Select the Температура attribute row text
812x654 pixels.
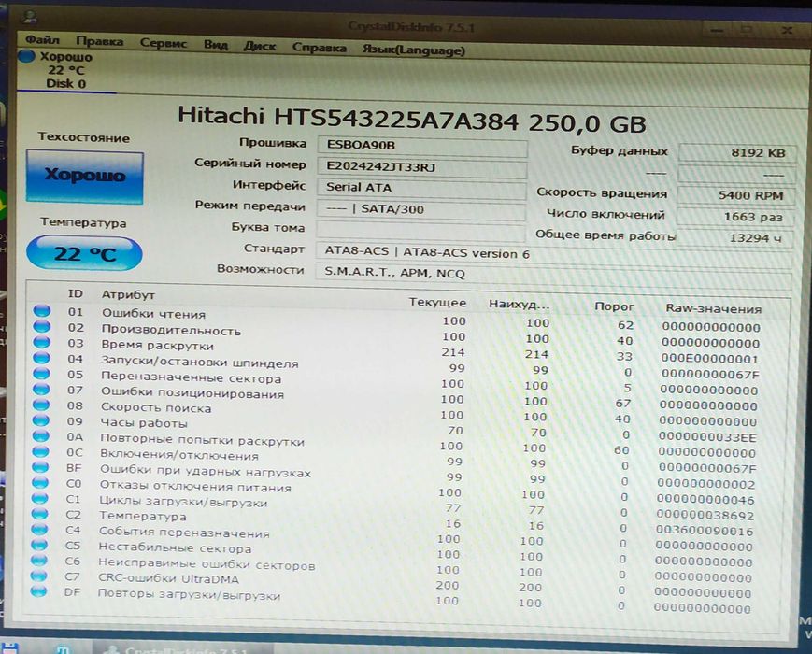coord(142,516)
